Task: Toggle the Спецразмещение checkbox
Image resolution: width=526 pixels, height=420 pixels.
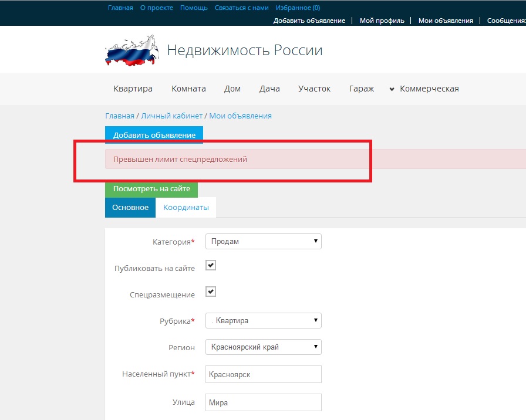Action: click(211, 292)
